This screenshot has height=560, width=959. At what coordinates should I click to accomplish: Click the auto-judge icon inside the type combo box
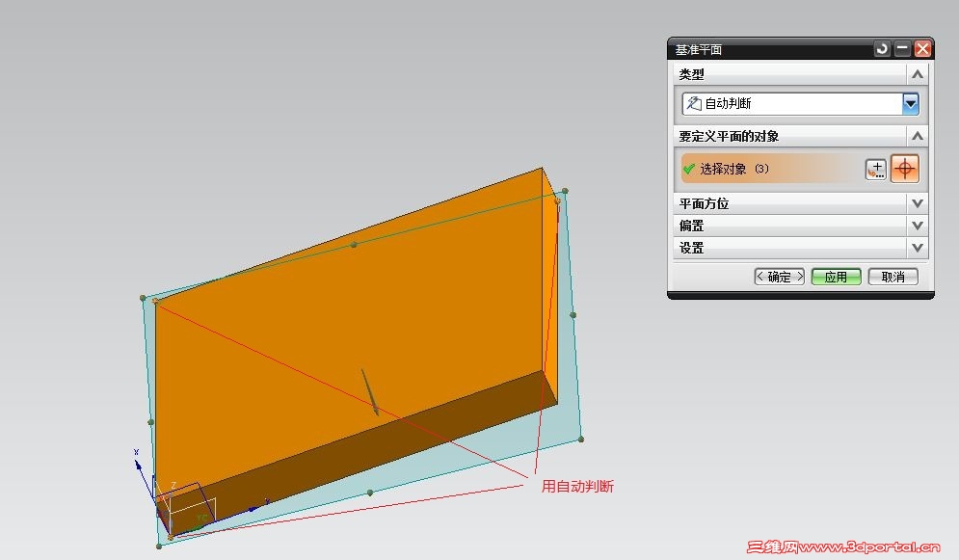tap(694, 103)
